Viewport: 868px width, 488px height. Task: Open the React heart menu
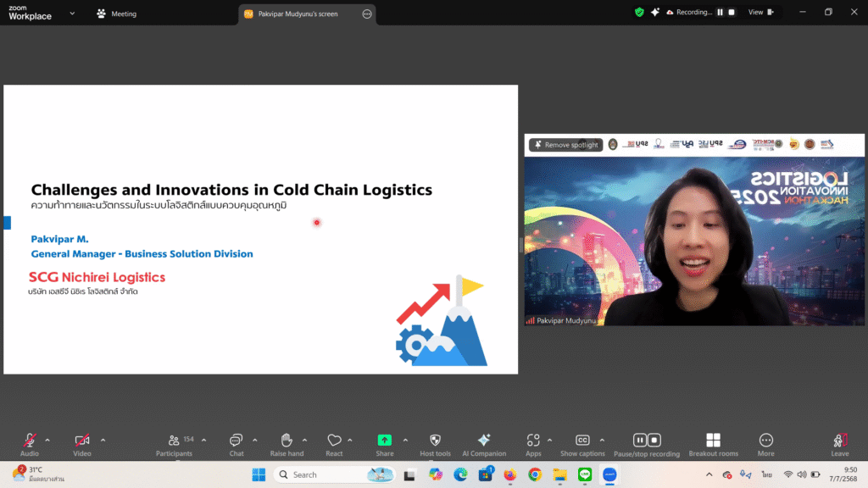[334, 444]
